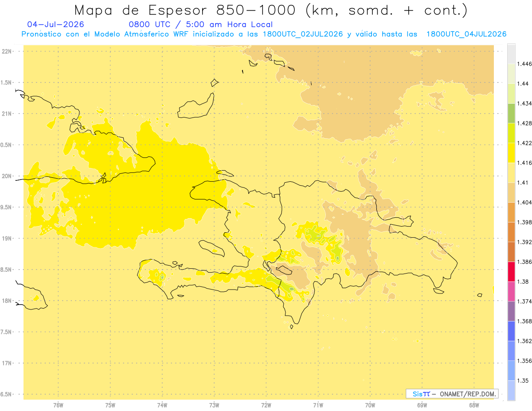The height and width of the screenshot is (411, 532).
Task: Click the 17N latitude label
Action: coord(7,364)
